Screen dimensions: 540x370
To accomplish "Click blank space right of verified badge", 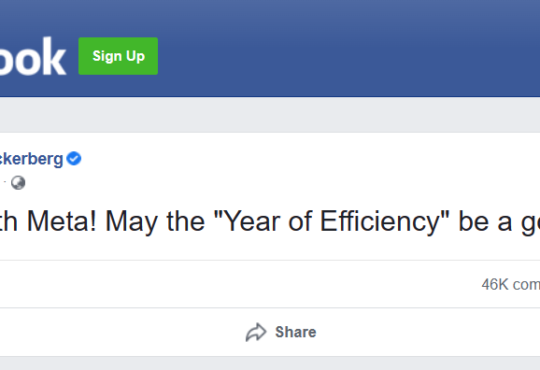I will [x=310, y=159].
